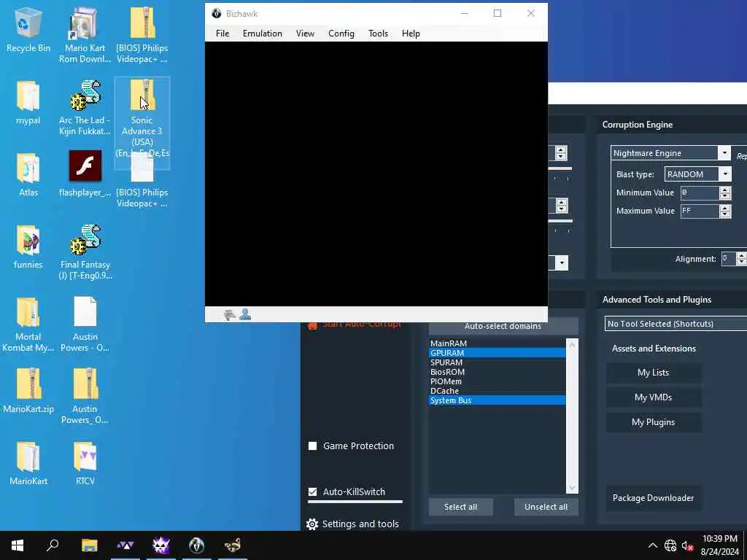Open the Windows Start menu
Screen dimensions: 747x560
coord(18,545)
